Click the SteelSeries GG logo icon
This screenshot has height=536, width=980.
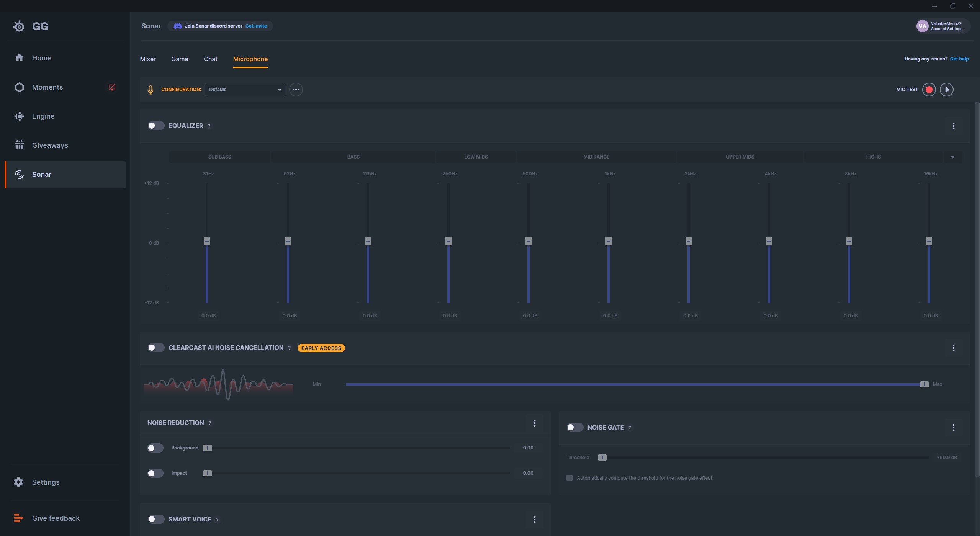(x=18, y=26)
